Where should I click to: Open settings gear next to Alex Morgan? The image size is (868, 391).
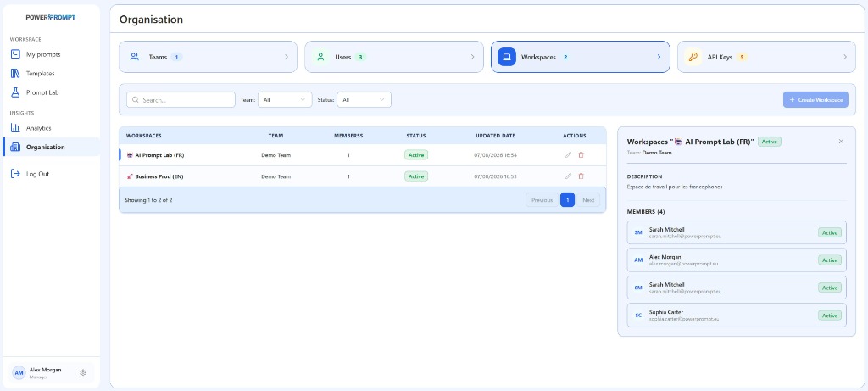pyautogui.click(x=83, y=372)
